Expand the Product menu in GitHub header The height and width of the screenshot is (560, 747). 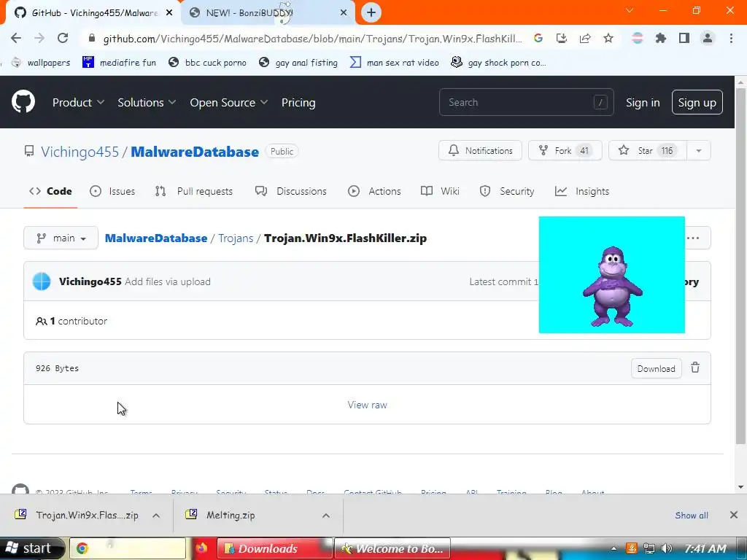click(78, 102)
